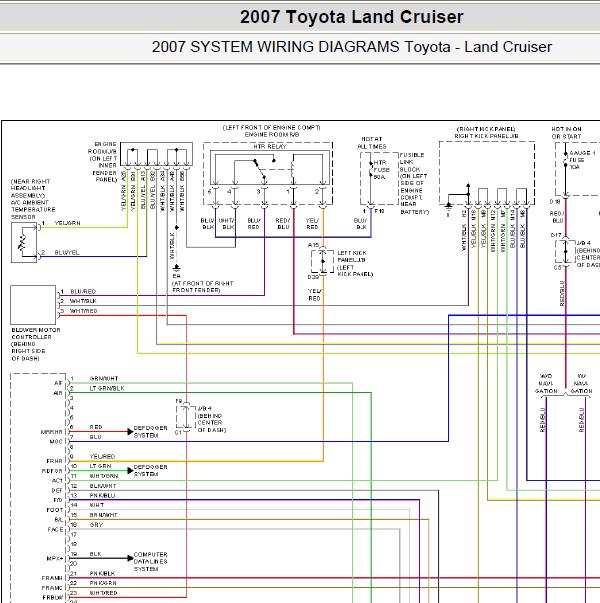The width and height of the screenshot is (600, 603).
Task: Click the blower motor controller box
Action: (33, 305)
